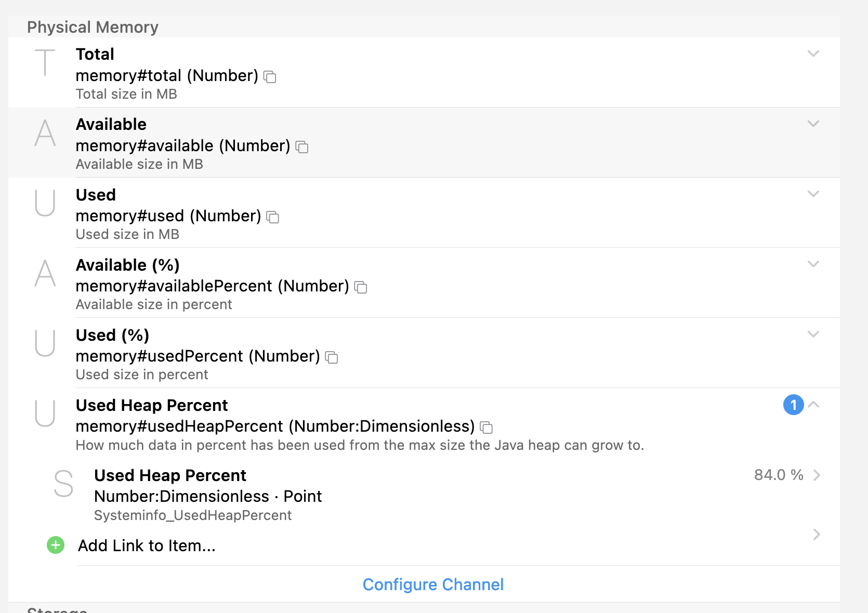
Task: Copy the memory#used channel ID
Action: click(273, 217)
